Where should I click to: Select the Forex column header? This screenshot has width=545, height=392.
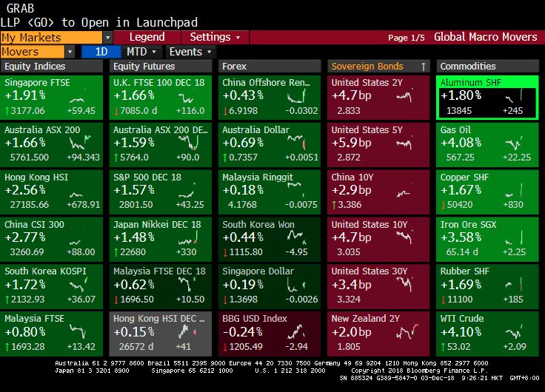270,67
